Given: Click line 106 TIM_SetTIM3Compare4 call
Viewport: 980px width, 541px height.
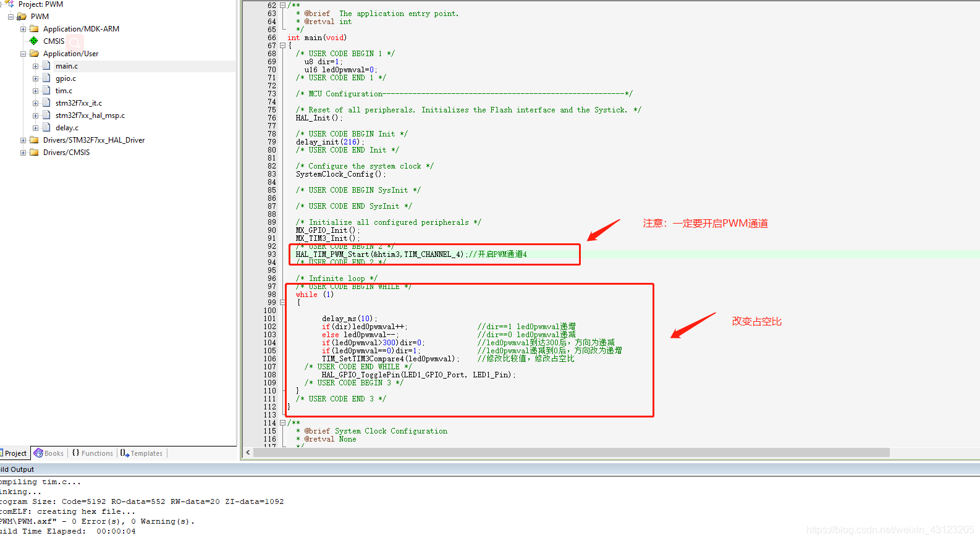Looking at the screenshot, I should [x=390, y=359].
